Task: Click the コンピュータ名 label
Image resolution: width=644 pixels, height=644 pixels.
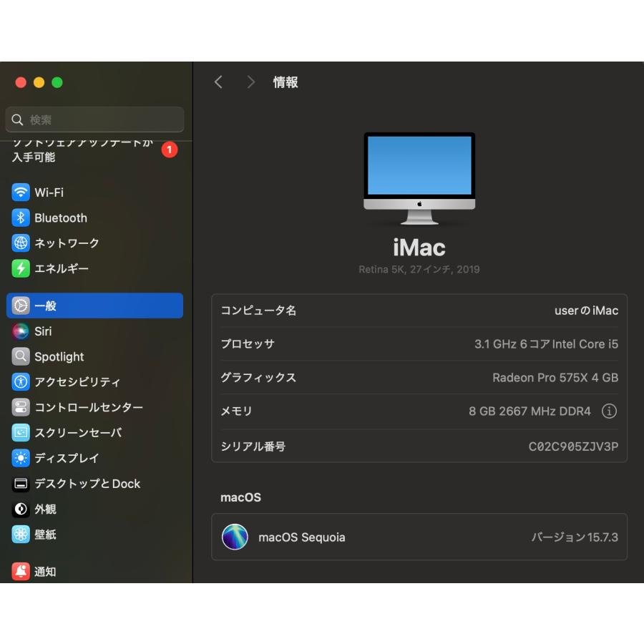Action: 258,311
